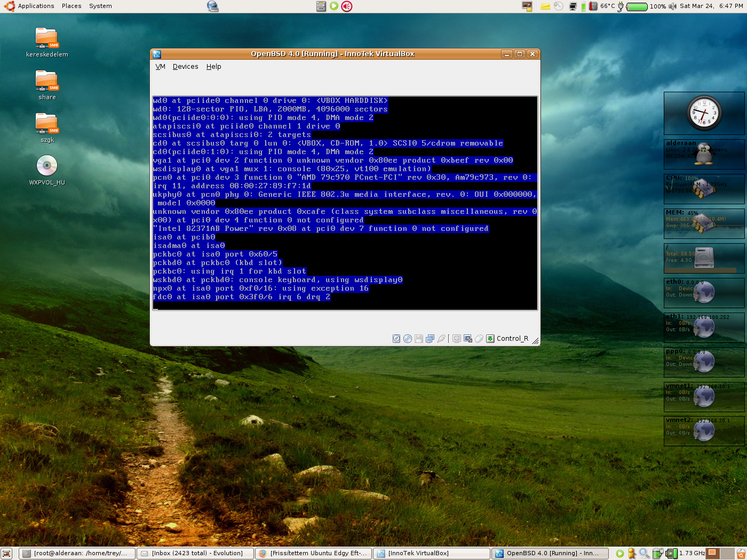747x560 pixels.
Task: Click the magnifier search icon in bottom panel
Action: point(645,554)
